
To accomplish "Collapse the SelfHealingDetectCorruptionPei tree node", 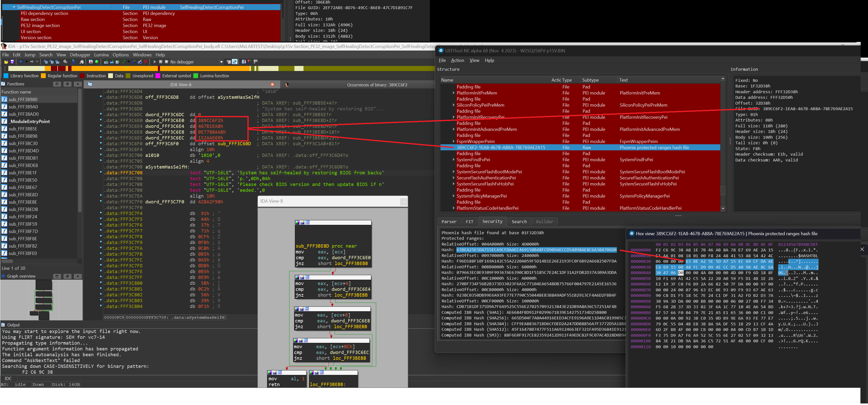I will click(x=14, y=7).
